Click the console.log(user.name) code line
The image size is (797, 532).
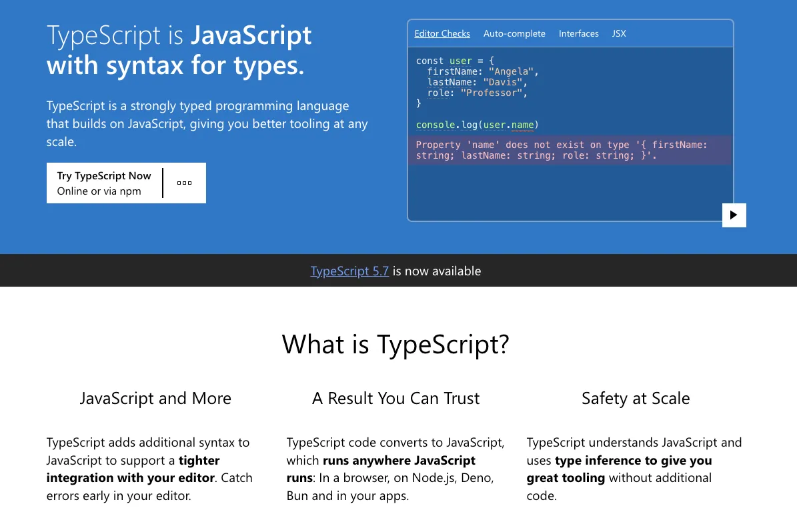click(477, 125)
